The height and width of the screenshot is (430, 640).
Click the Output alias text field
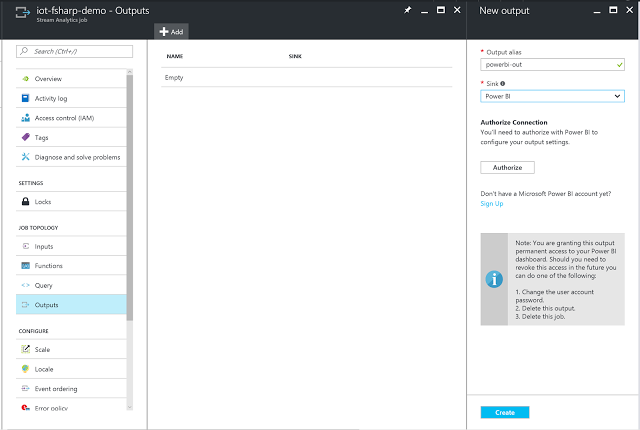[548, 64]
